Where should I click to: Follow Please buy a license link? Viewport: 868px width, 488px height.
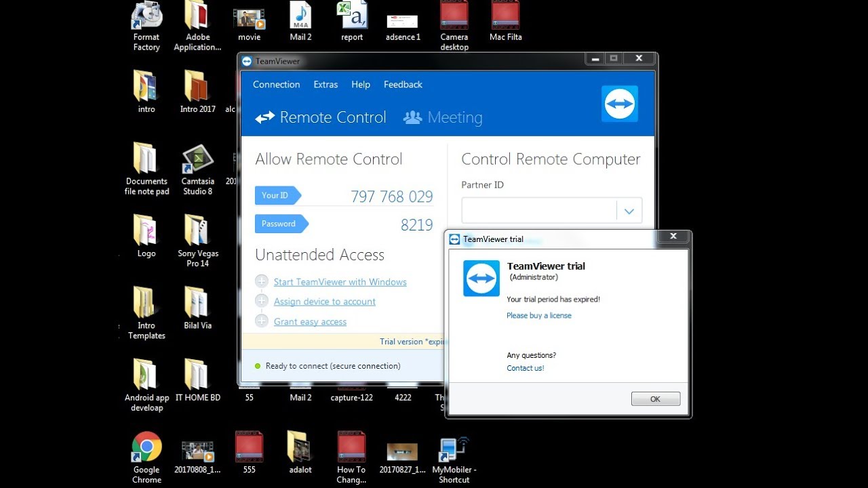(x=539, y=315)
